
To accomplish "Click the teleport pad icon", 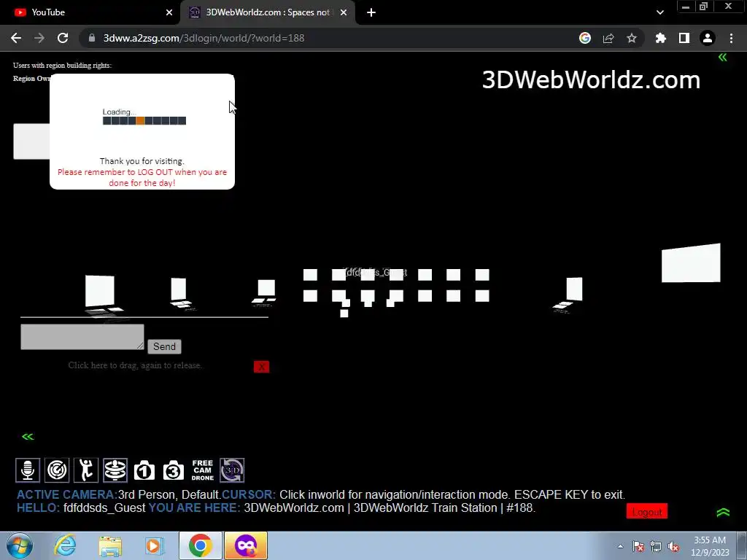I will click(115, 470).
